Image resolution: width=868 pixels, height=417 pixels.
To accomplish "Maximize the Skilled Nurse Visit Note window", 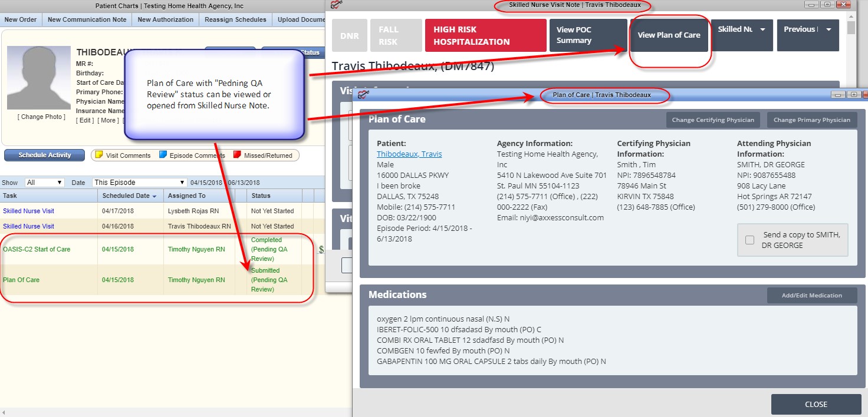I will click(827, 5).
